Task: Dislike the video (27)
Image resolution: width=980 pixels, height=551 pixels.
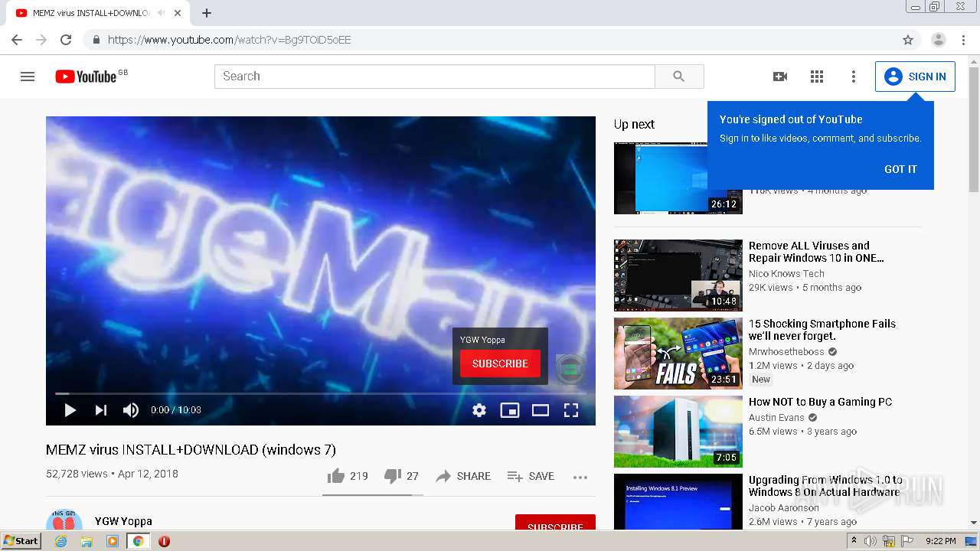Action: tap(401, 476)
